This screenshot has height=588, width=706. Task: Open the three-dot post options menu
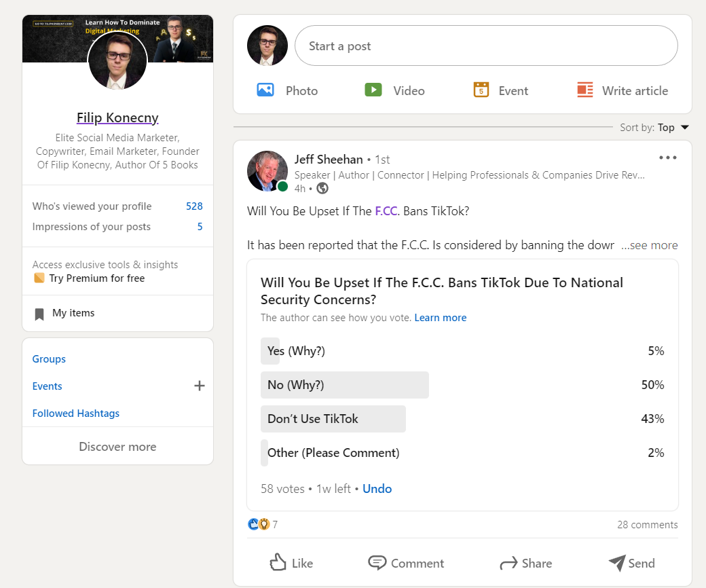pyautogui.click(x=668, y=158)
